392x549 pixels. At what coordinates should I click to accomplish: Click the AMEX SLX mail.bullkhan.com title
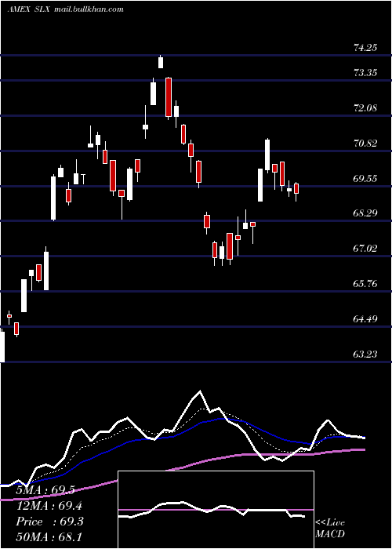[65, 9]
